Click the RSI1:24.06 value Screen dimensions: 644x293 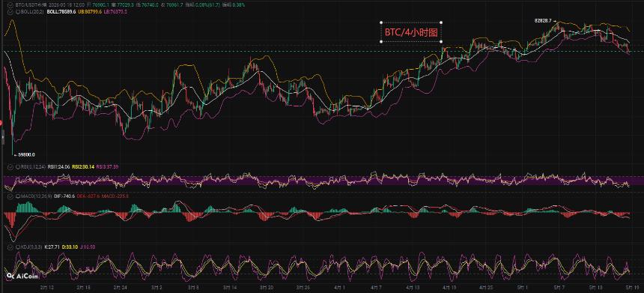[x=58, y=167]
